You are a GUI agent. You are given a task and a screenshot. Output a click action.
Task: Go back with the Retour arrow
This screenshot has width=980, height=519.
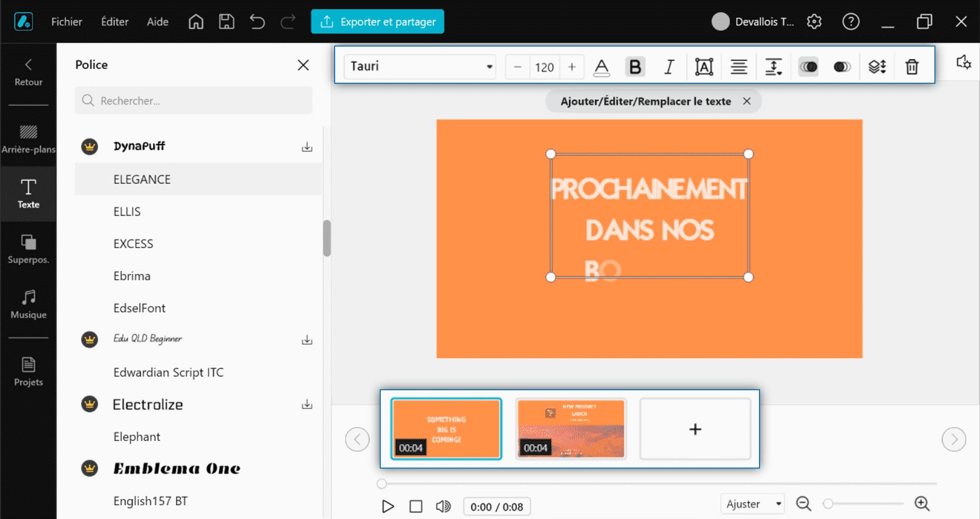(28, 72)
